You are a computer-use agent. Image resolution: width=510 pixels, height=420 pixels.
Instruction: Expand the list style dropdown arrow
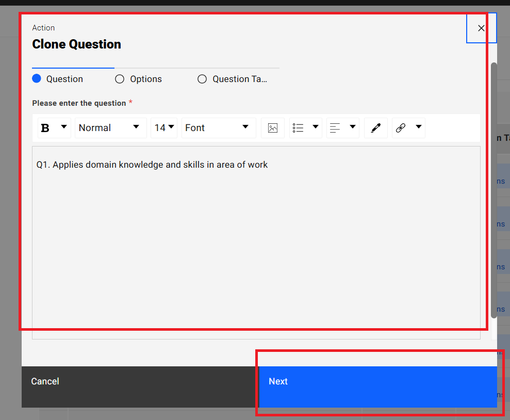[316, 127]
